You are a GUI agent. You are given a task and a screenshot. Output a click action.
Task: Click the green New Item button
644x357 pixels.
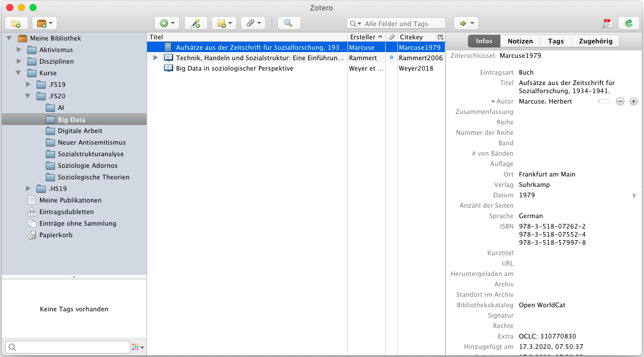tap(167, 23)
